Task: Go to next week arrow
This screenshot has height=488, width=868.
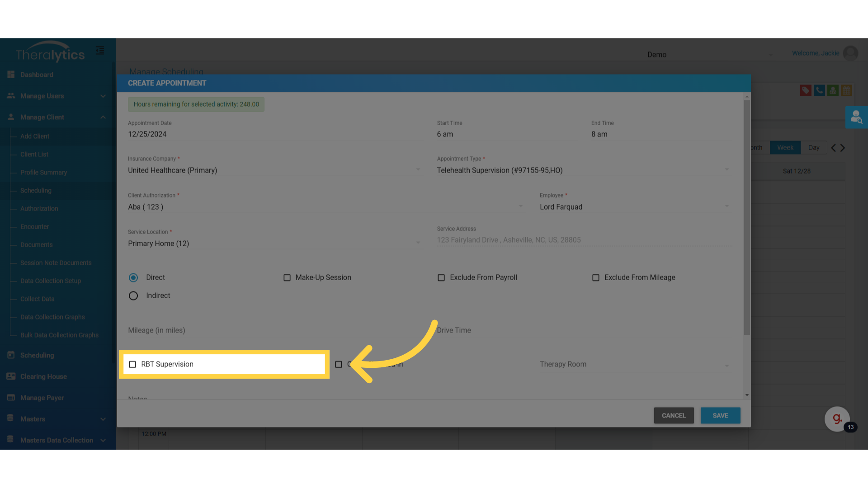Action: [x=843, y=148]
